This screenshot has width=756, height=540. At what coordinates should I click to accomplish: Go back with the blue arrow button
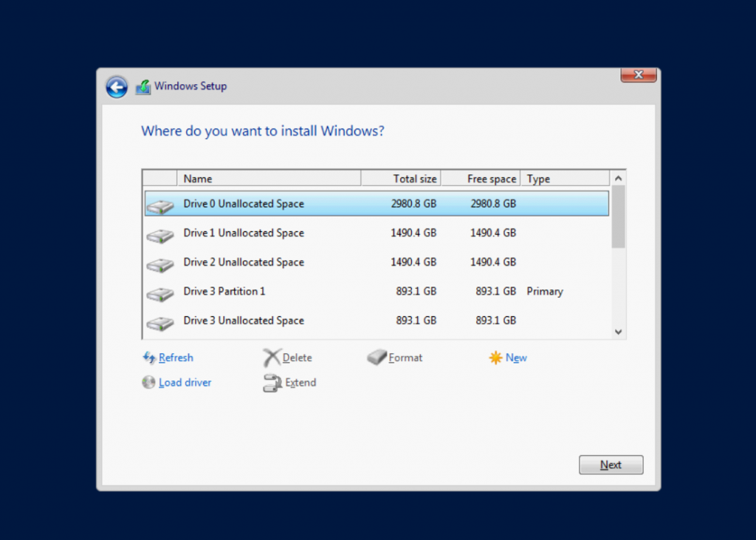click(x=117, y=87)
